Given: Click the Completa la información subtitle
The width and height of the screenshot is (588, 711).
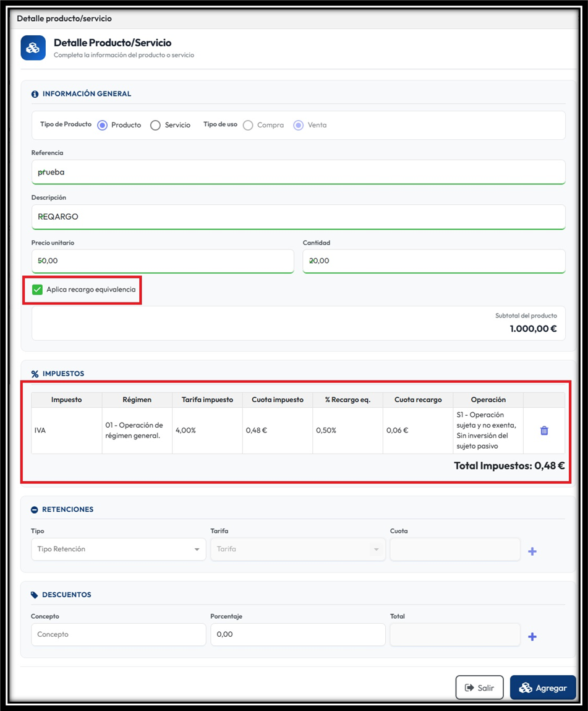Looking at the screenshot, I should coord(124,55).
